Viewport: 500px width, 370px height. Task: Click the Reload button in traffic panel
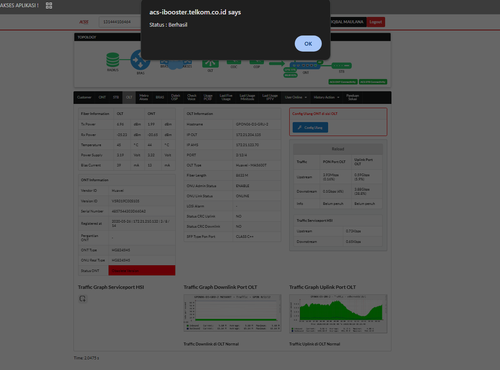tap(338, 149)
